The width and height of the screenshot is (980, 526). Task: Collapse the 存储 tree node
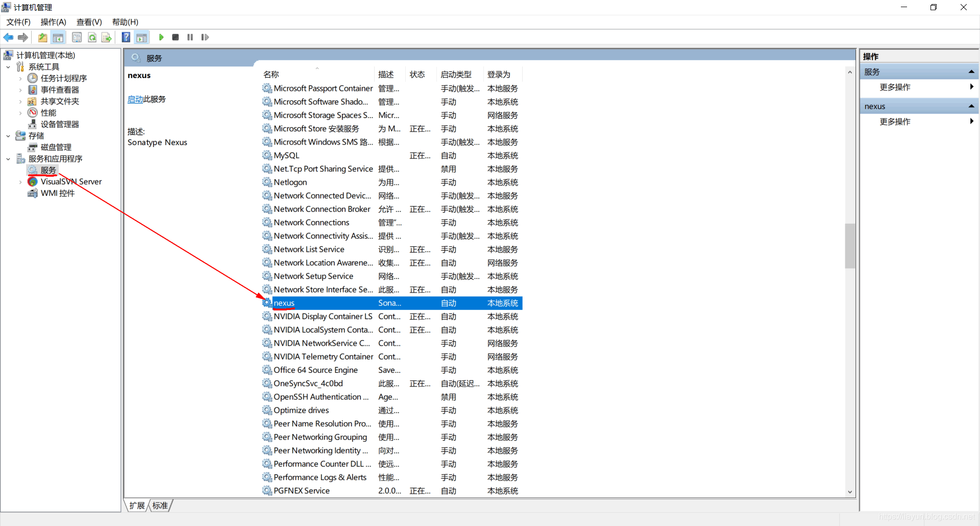8,136
